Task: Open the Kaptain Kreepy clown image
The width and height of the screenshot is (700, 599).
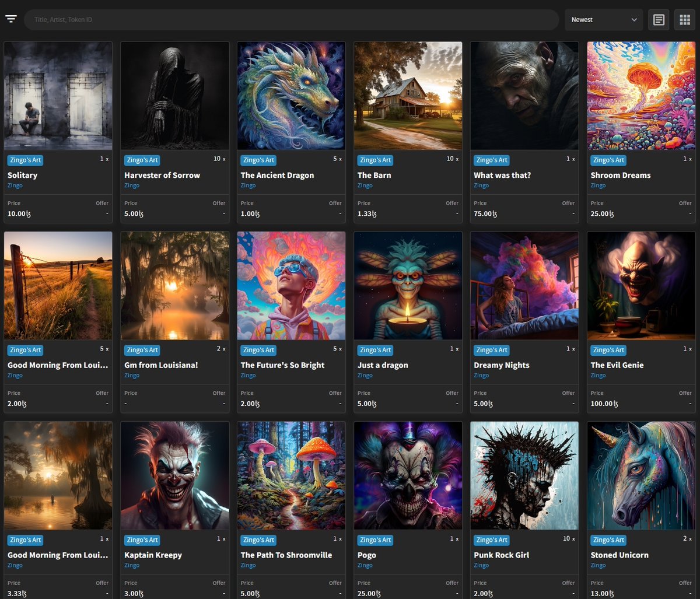Action: (175, 476)
